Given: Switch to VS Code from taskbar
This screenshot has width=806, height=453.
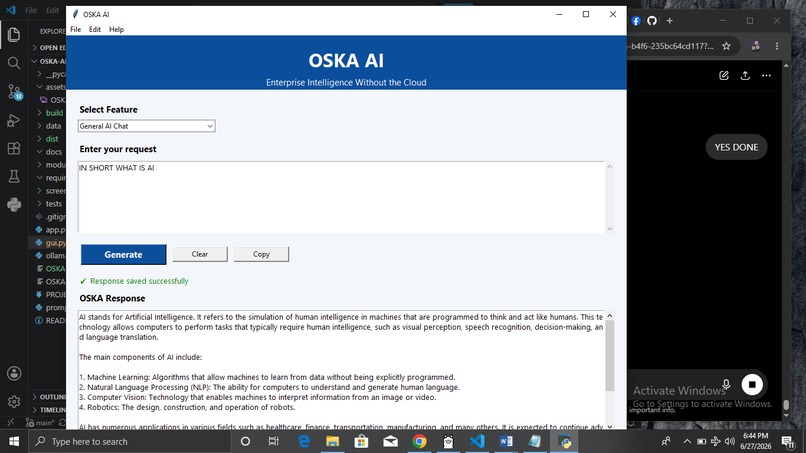Looking at the screenshot, I should pyautogui.click(x=477, y=441).
